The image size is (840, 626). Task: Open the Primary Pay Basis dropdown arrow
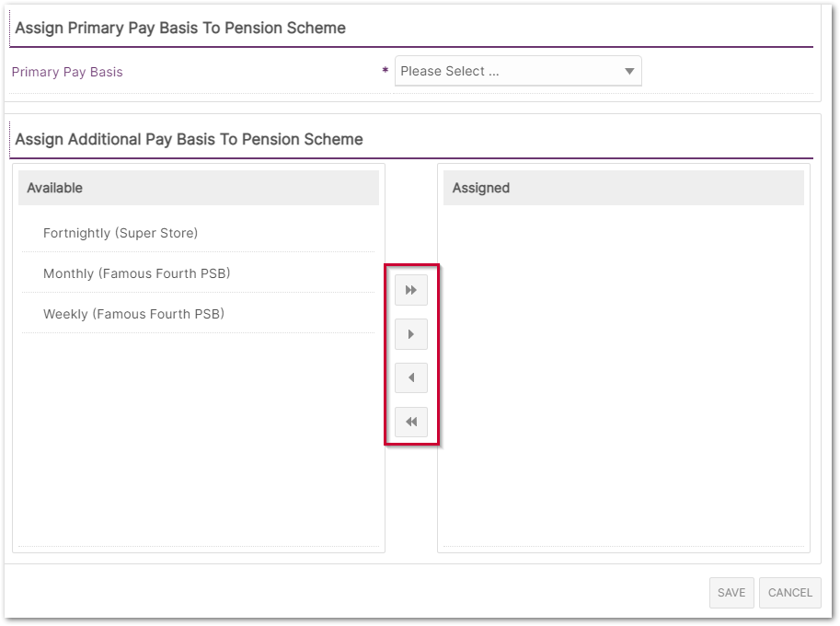pyautogui.click(x=629, y=72)
